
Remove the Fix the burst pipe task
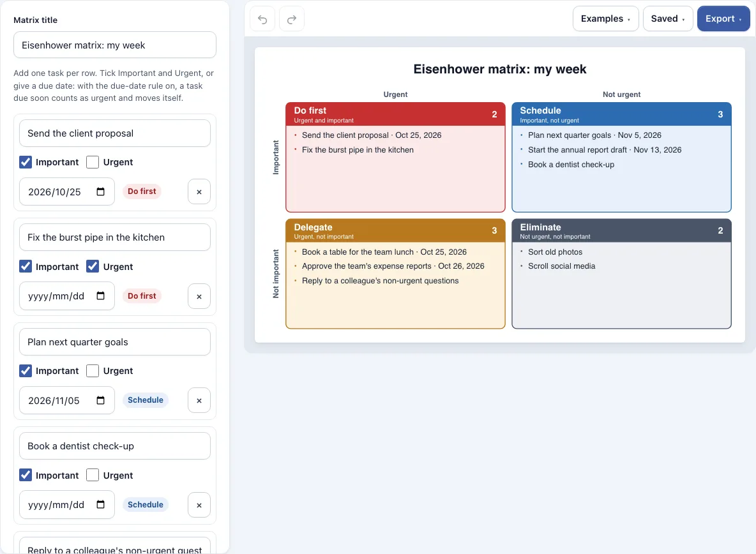[x=199, y=296]
